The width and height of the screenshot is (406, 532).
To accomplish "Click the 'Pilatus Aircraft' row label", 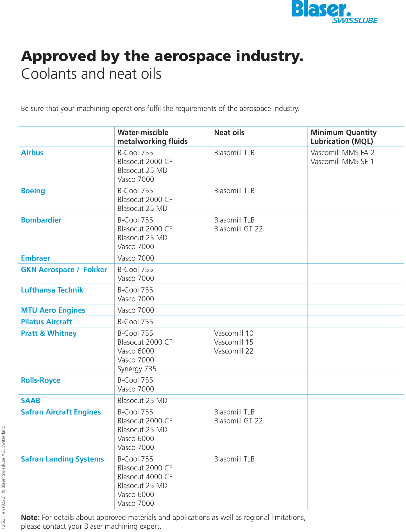I will [46, 322].
